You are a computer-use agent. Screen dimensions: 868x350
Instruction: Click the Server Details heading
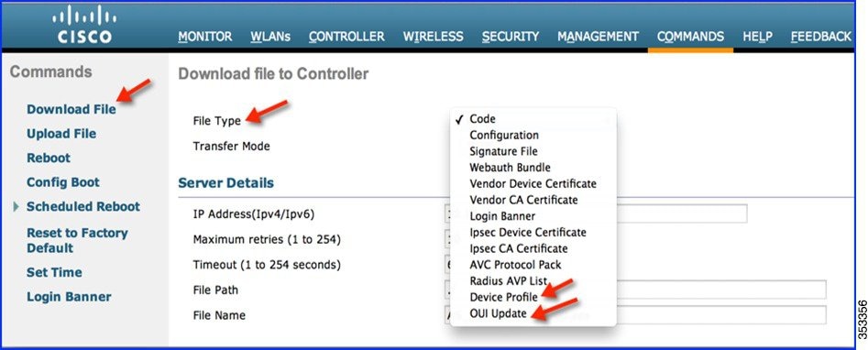pos(225,182)
